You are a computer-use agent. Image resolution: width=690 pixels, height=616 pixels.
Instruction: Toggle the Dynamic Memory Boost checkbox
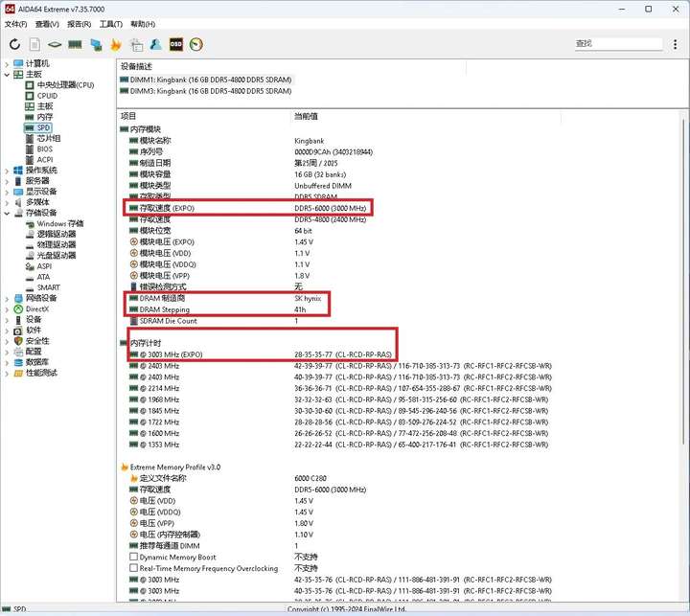coord(134,557)
